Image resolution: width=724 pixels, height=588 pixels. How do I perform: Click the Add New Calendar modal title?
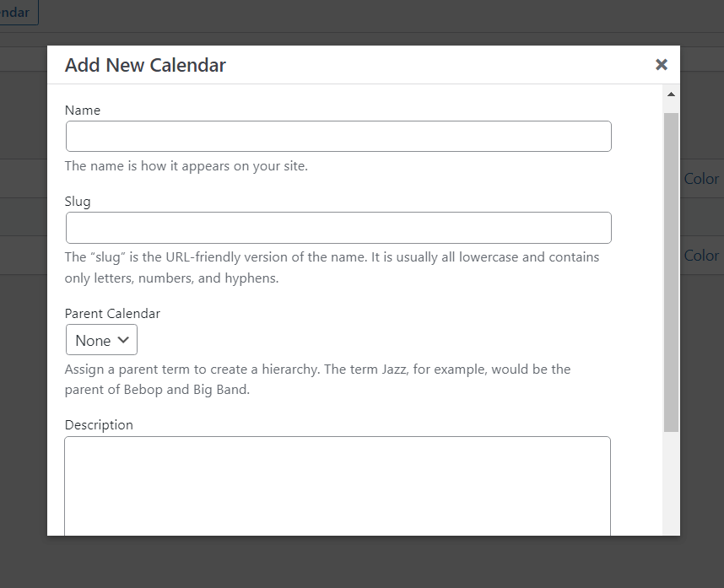click(144, 64)
